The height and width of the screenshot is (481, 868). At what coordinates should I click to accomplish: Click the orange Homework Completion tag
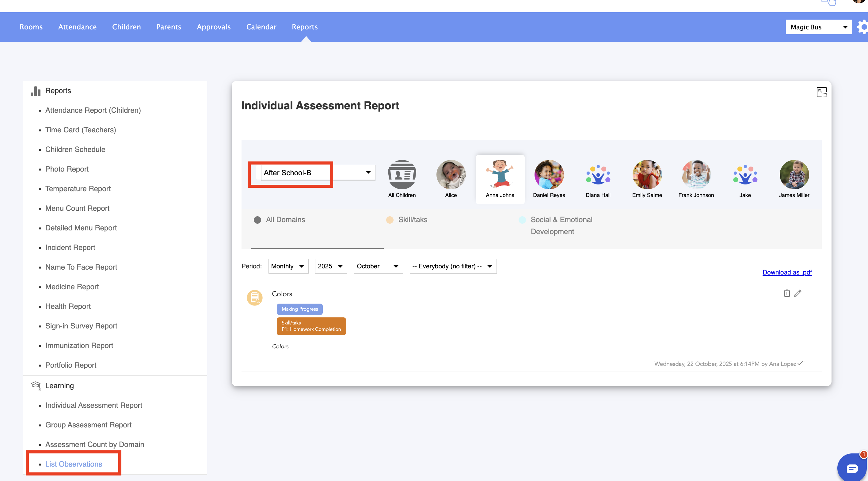coord(311,326)
